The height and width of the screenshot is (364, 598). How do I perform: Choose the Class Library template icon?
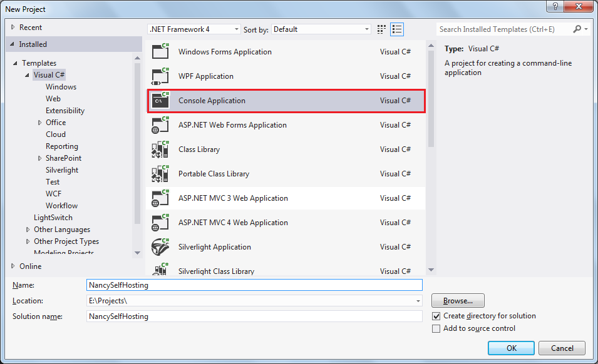(x=160, y=149)
